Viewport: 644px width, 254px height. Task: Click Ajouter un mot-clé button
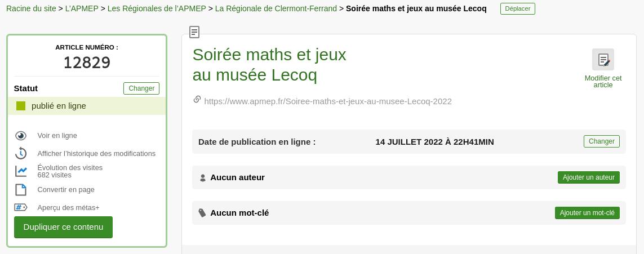[x=587, y=213]
